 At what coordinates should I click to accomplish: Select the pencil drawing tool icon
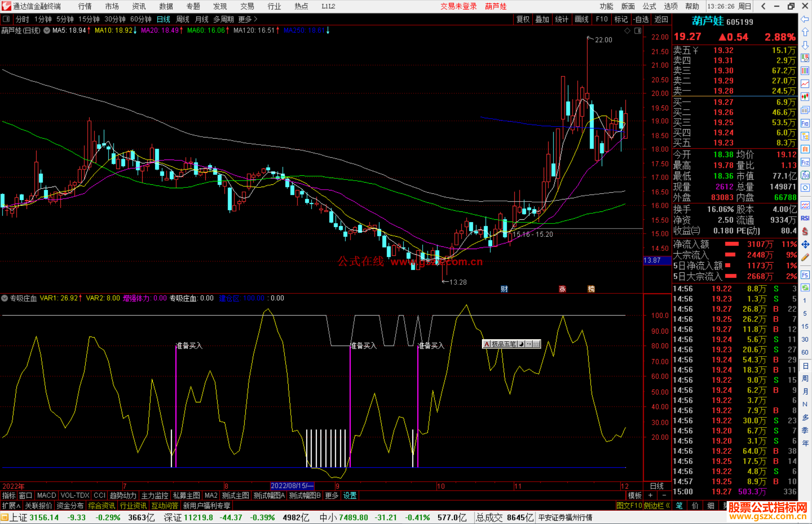[805, 257]
